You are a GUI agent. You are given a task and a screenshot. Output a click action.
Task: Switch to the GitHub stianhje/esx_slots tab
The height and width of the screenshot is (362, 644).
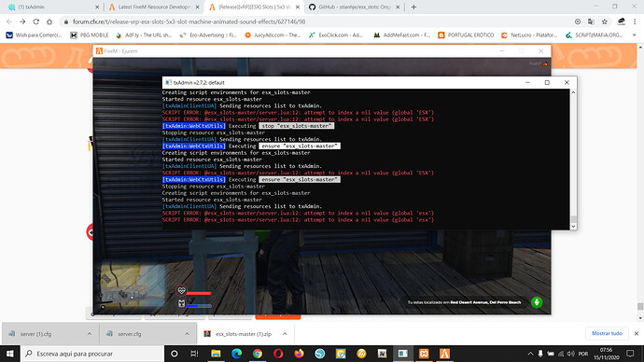[x=354, y=7]
